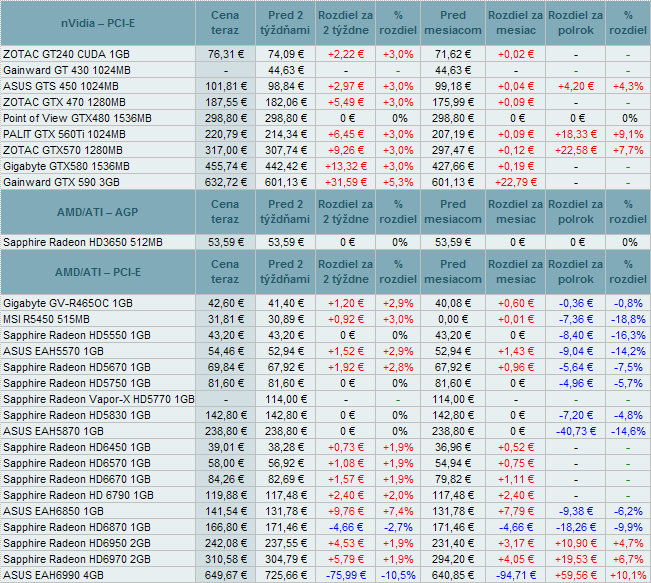Click the -94,71 € monthly difference
Image resolution: width=651 pixels, height=583 pixels.
point(516,575)
